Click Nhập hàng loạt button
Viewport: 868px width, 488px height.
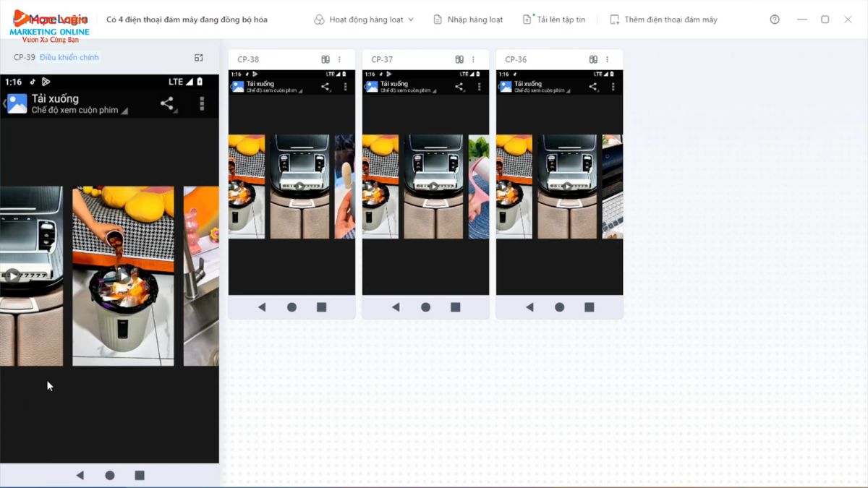pos(468,20)
